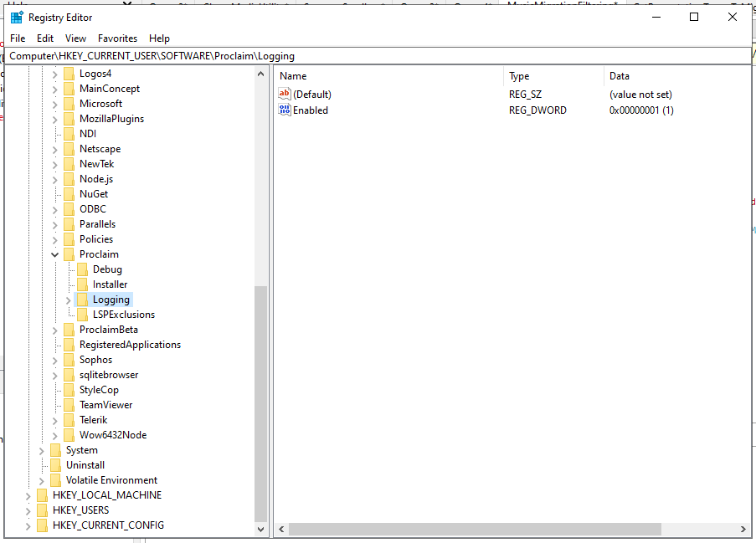Click the HKEY_LOCAL_MACHINE folder icon
This screenshot has width=756, height=543.
coord(43,494)
